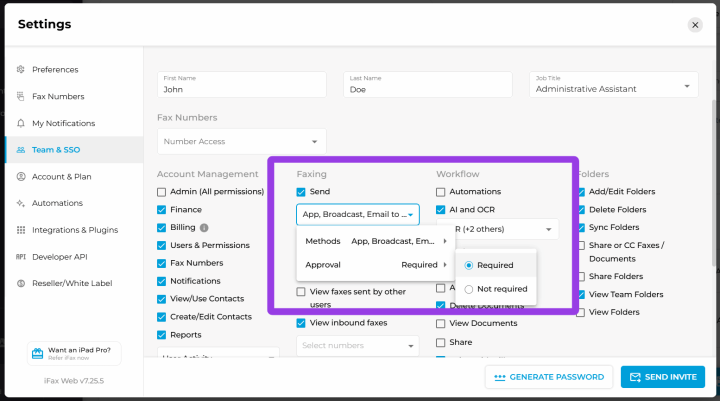Close the Settings dialog
The height and width of the screenshot is (401, 720).
(695, 25)
